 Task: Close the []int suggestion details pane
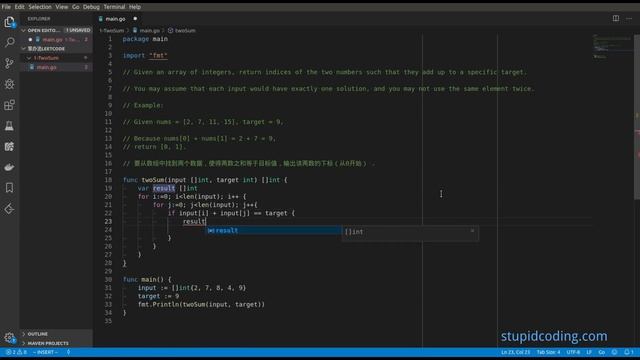click(x=472, y=231)
